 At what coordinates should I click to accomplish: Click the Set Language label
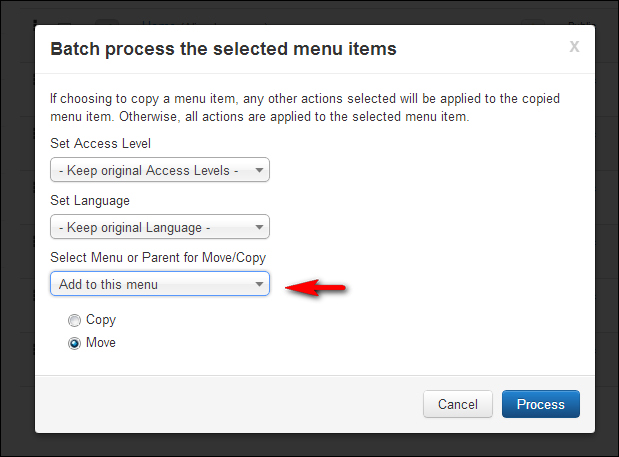point(92,200)
